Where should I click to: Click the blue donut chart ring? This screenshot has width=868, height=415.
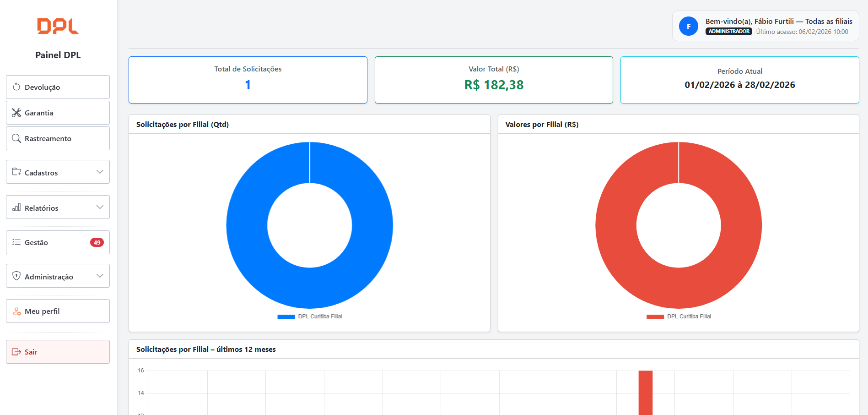247,225
